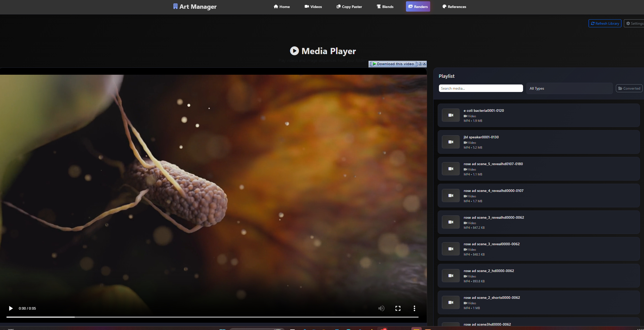Click the camera icon for e coli bacteria0001-0120
Image resolution: width=644 pixels, height=330 pixels.
point(451,115)
